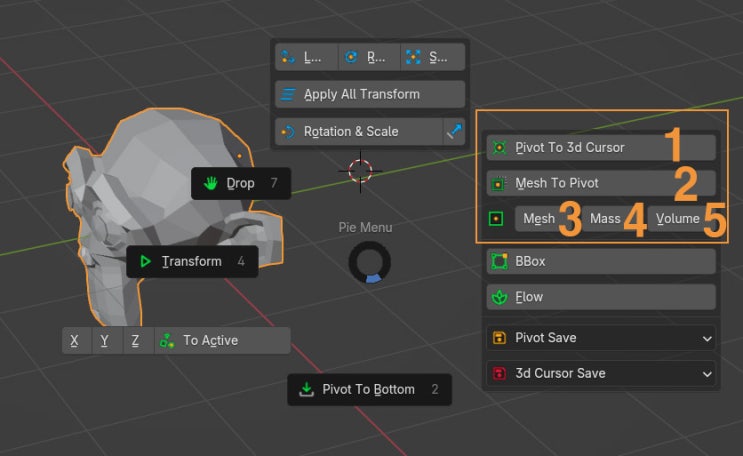This screenshot has height=456, width=743.
Task: Open the Transform pie menu entry
Action: pos(191,262)
